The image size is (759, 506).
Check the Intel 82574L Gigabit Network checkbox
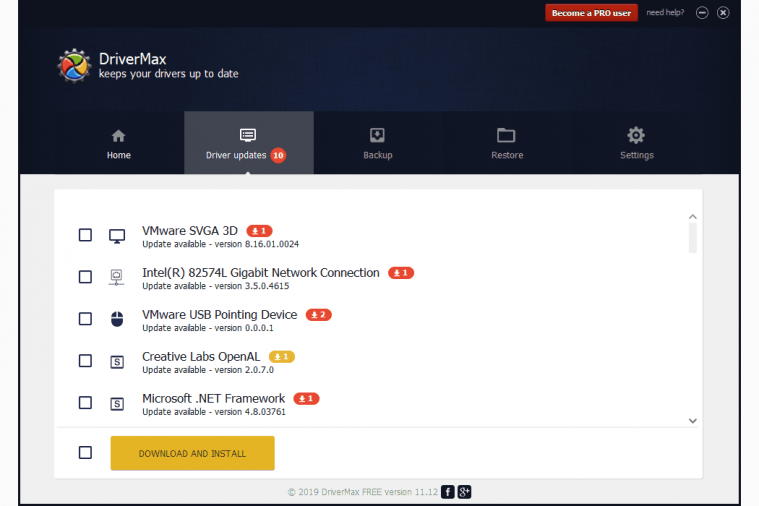tap(85, 277)
